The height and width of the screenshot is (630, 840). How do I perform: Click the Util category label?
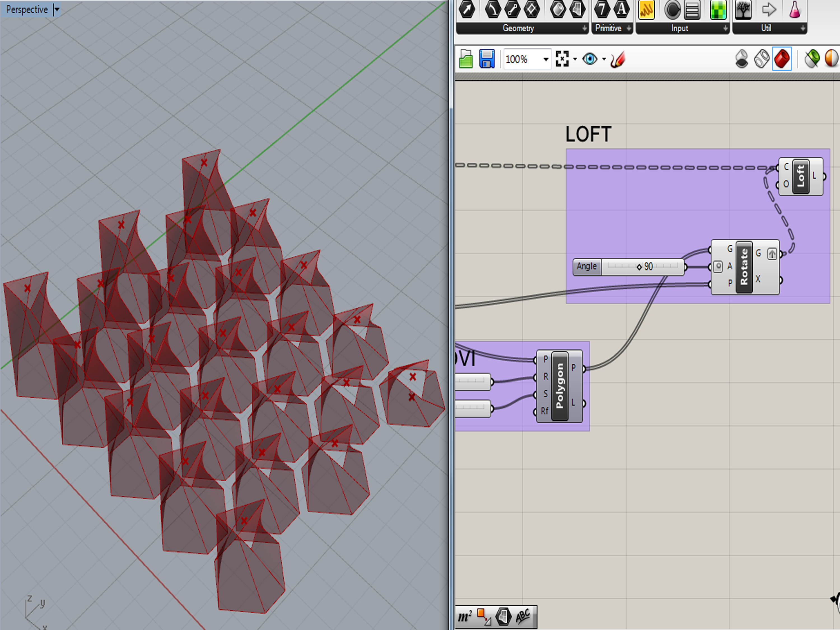click(x=766, y=28)
